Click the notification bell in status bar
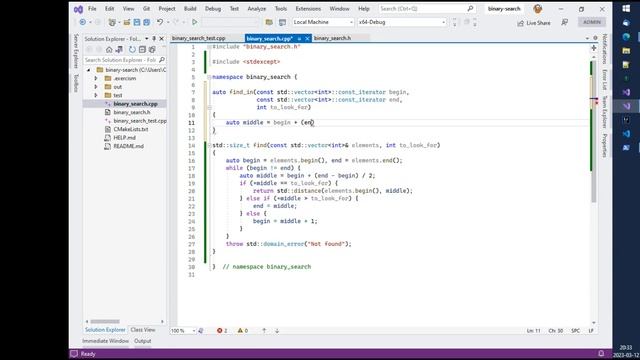Image resolution: width=640 pixels, height=360 pixels. click(x=601, y=353)
